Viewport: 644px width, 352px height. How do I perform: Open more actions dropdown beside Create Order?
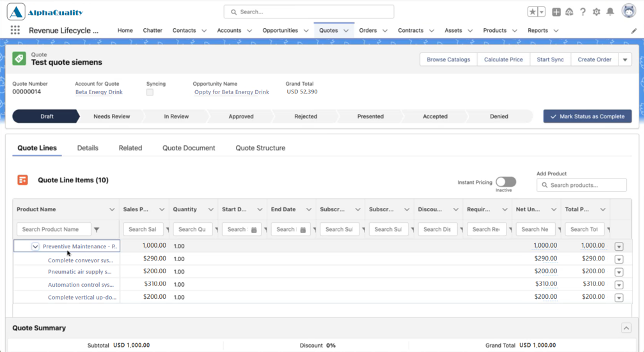[625, 60]
